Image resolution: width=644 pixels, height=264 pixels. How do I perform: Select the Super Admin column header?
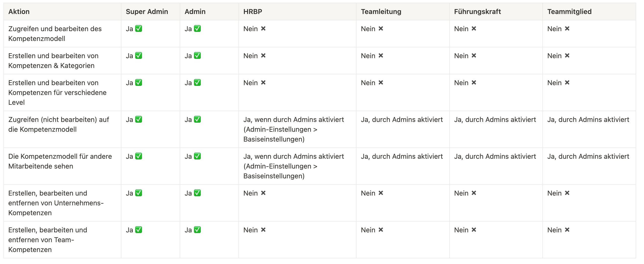tap(147, 12)
